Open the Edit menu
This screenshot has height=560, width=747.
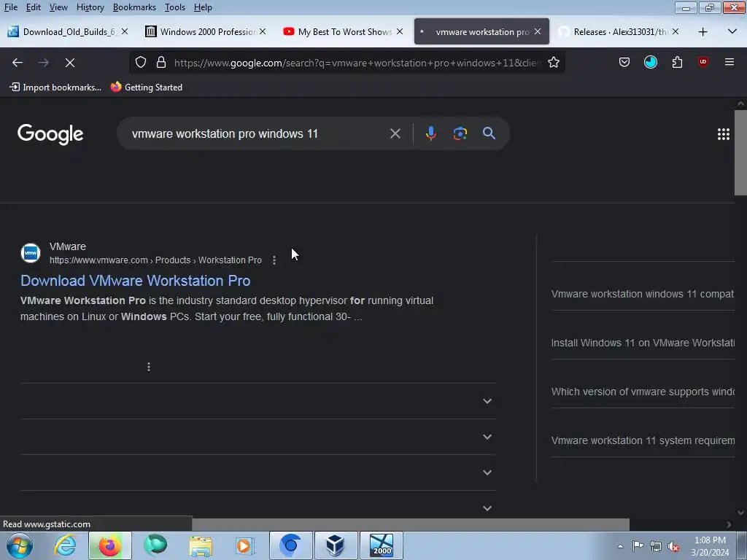point(34,7)
